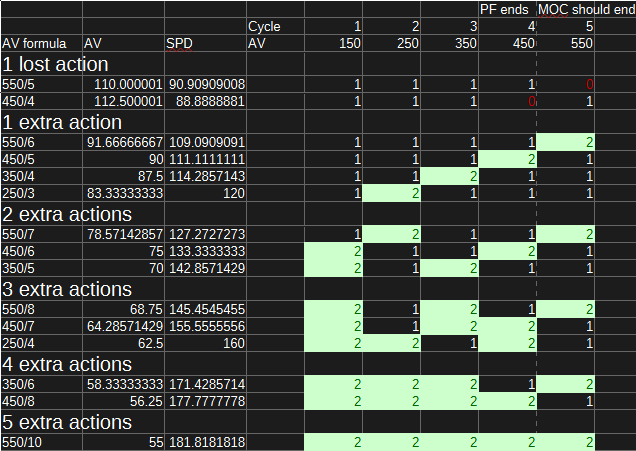Select the formula cell '450/8'
This screenshot has width=636, height=451.
click(41, 402)
